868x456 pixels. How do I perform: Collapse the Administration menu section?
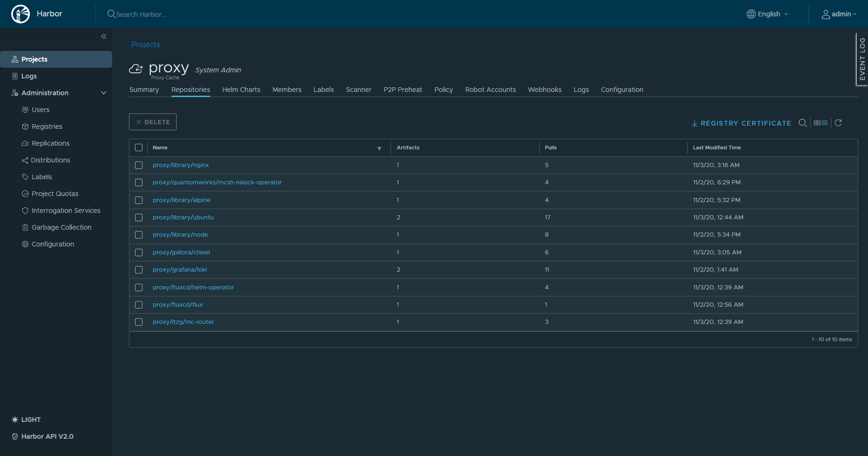[x=104, y=93]
